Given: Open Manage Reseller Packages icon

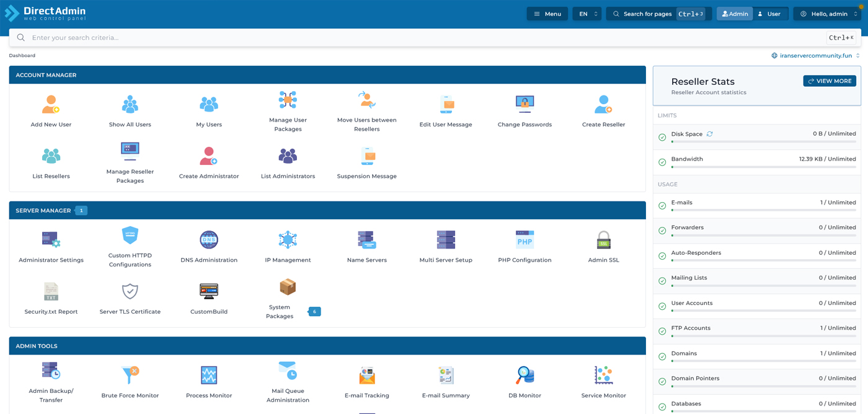Looking at the screenshot, I should [x=130, y=151].
